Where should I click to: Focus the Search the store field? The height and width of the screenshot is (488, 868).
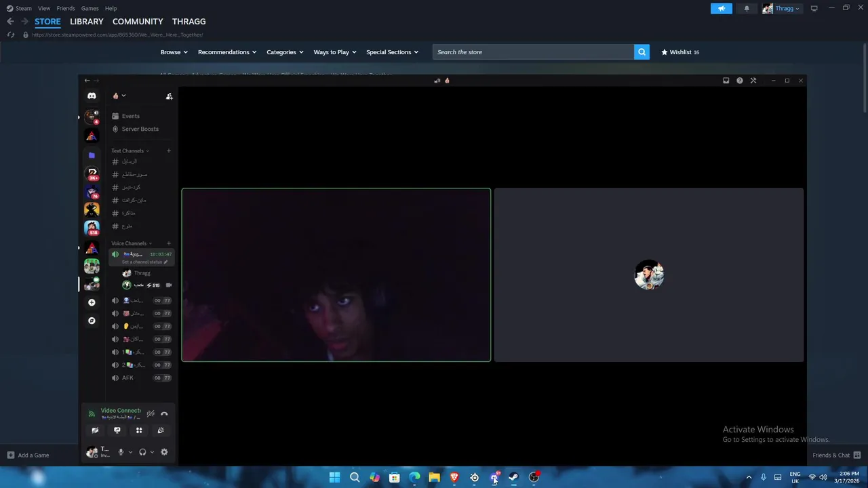click(533, 52)
